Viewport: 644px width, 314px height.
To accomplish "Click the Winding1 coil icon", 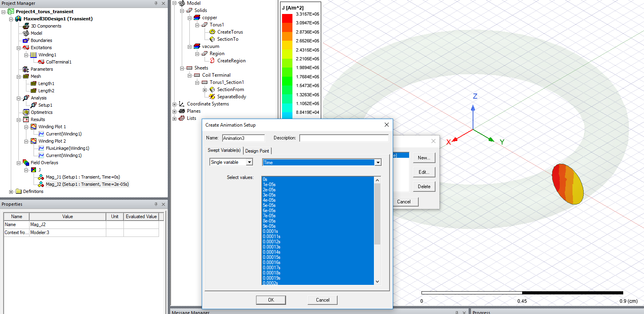I will click(x=34, y=55).
